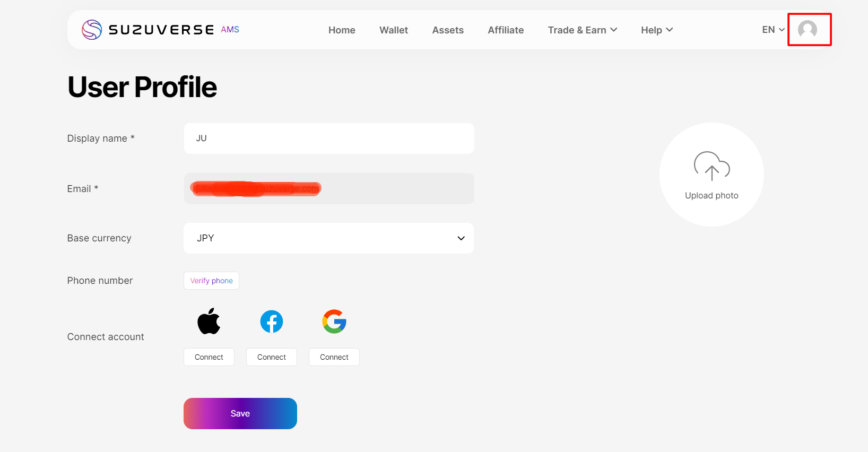868x452 pixels.
Task: Click into the Display name field
Action: pos(329,138)
